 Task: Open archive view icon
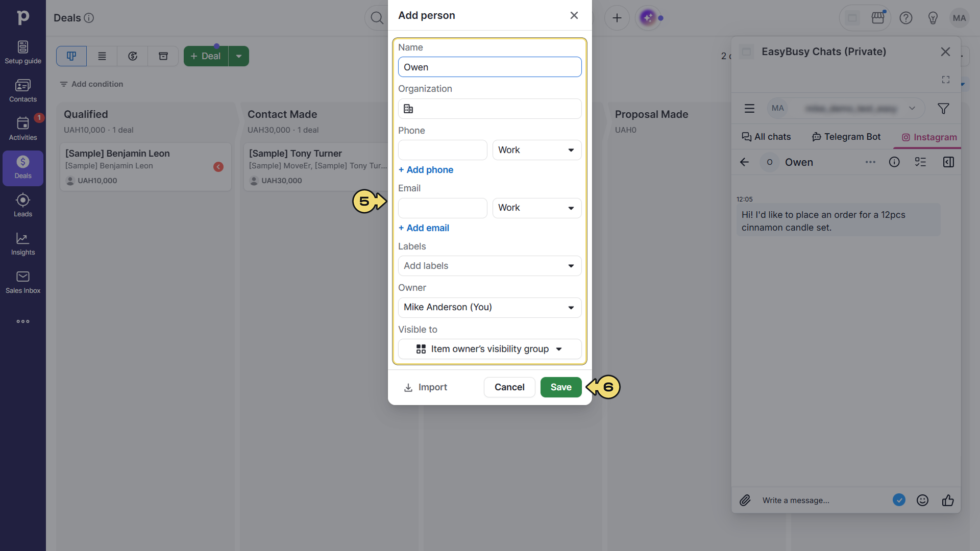[x=163, y=56]
